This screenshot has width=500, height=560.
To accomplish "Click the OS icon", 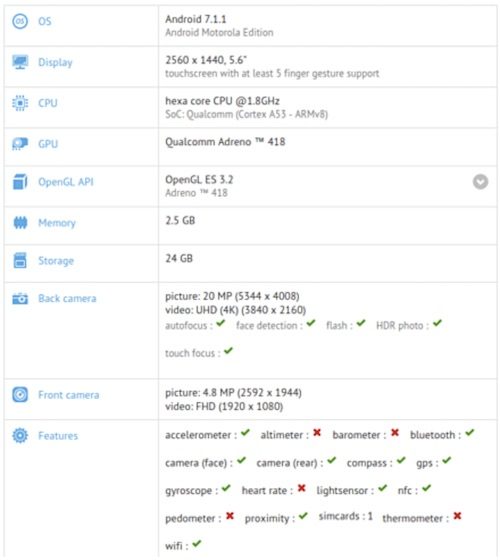I will (20, 21).
